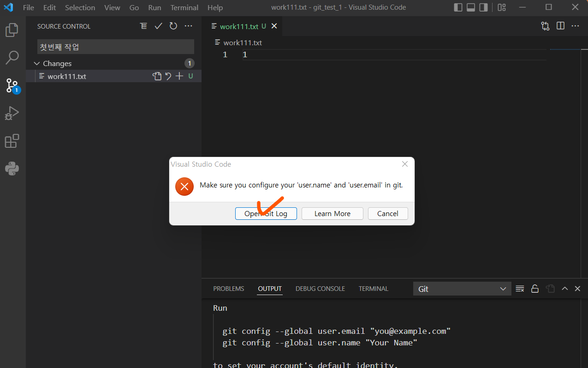Image resolution: width=588 pixels, height=368 pixels.
Task: Open the Run menu
Action: click(x=155, y=8)
